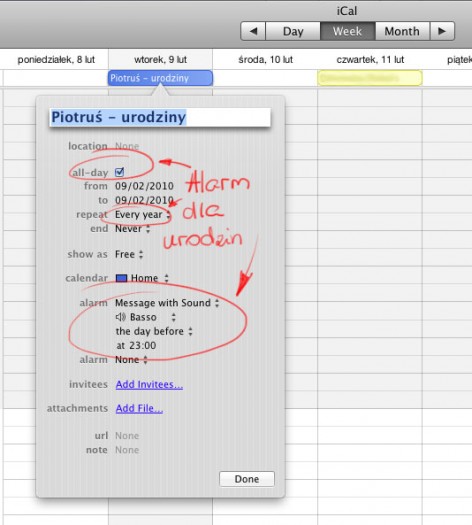Open the end Never dropdown
The image size is (472, 525).
(x=133, y=229)
